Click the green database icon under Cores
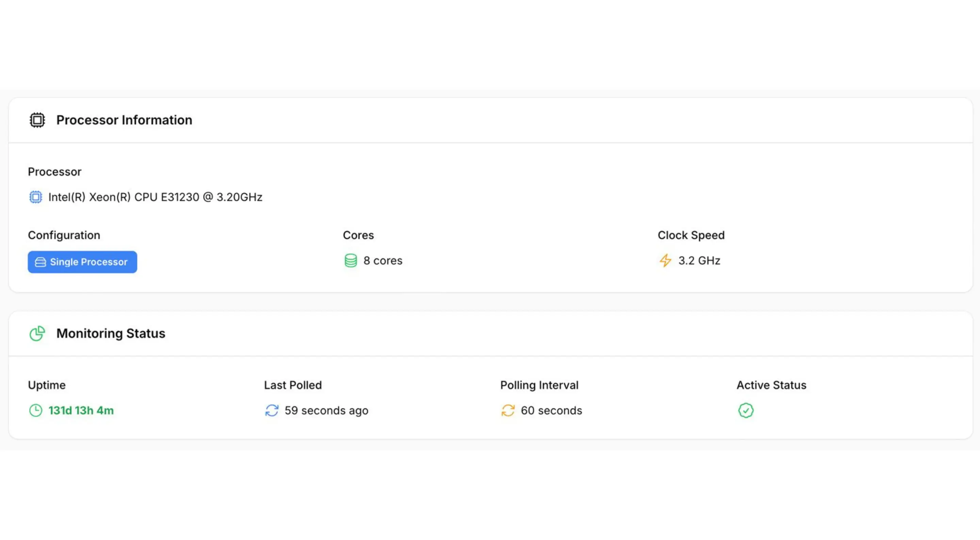The height and width of the screenshot is (540, 980). [350, 260]
